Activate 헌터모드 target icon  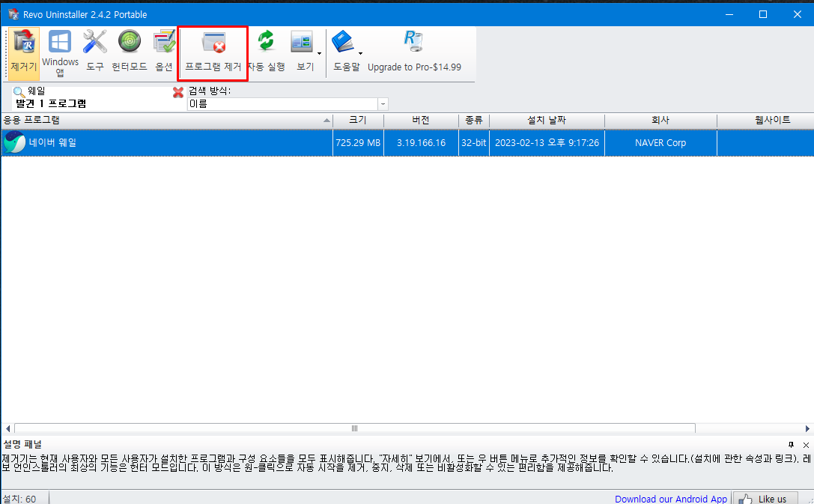pyautogui.click(x=129, y=43)
